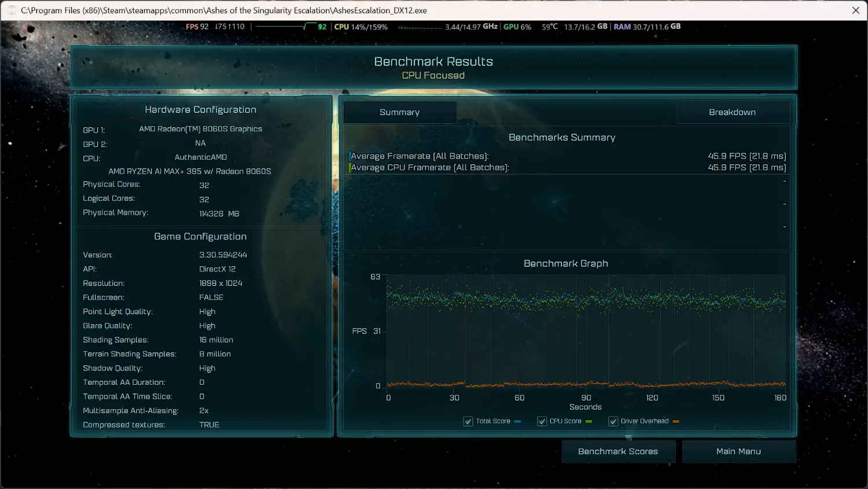Image resolution: width=868 pixels, height=489 pixels.
Task: Click the Shadow Quality High value
Action: (x=207, y=368)
